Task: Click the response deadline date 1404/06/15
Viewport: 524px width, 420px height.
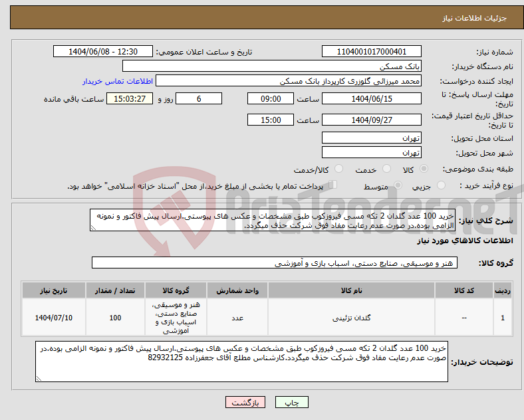Action: tap(372, 98)
